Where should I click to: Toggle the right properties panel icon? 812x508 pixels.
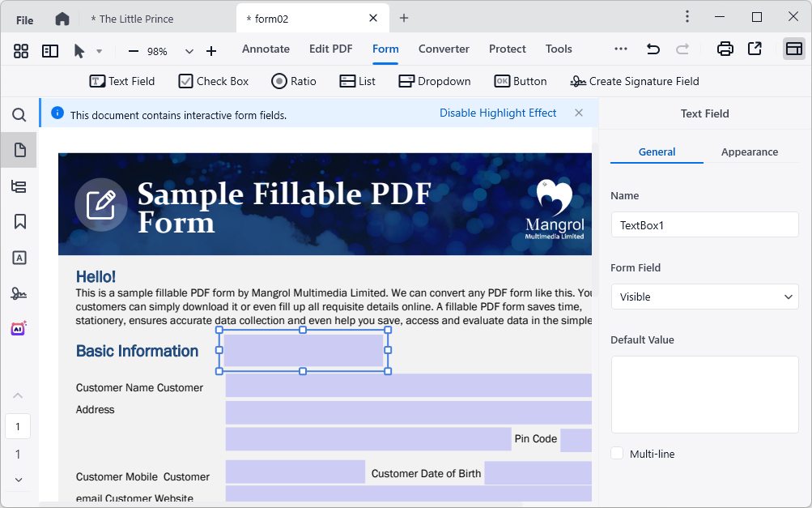pyautogui.click(x=793, y=49)
